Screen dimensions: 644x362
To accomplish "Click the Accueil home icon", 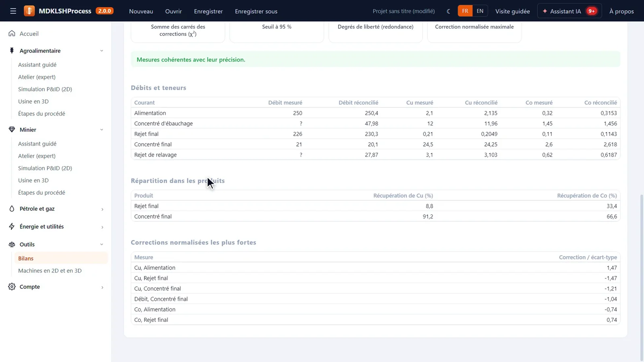I will click(12, 33).
